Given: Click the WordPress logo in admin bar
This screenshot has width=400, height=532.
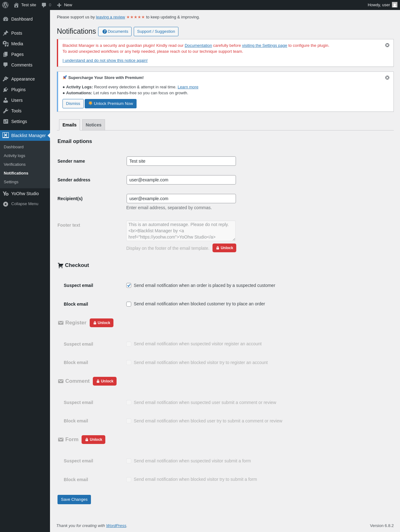Looking at the screenshot, I should pyautogui.click(x=5, y=5).
